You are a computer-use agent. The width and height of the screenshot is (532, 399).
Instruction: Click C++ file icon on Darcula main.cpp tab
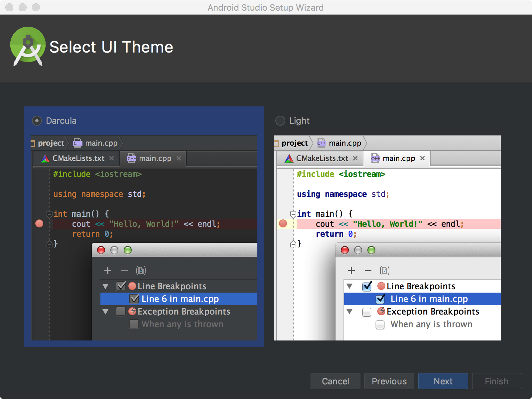132,158
